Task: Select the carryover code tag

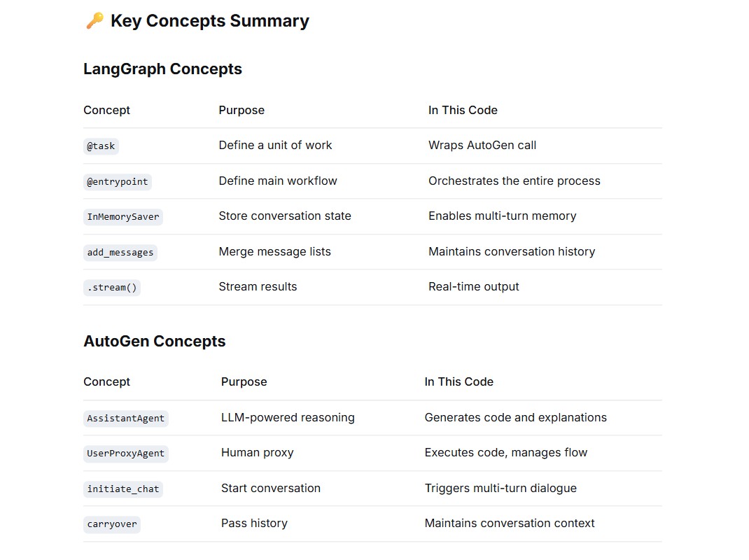Action: (112, 524)
